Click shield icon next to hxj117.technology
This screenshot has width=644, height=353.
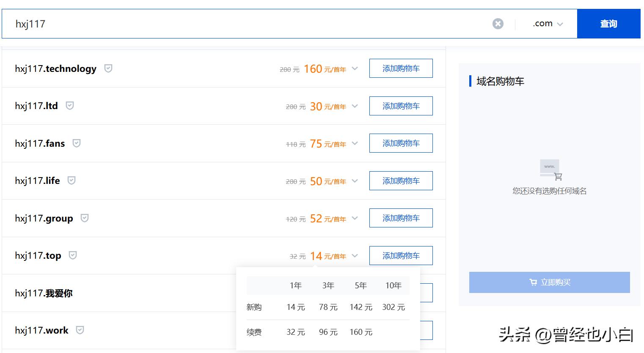click(108, 68)
